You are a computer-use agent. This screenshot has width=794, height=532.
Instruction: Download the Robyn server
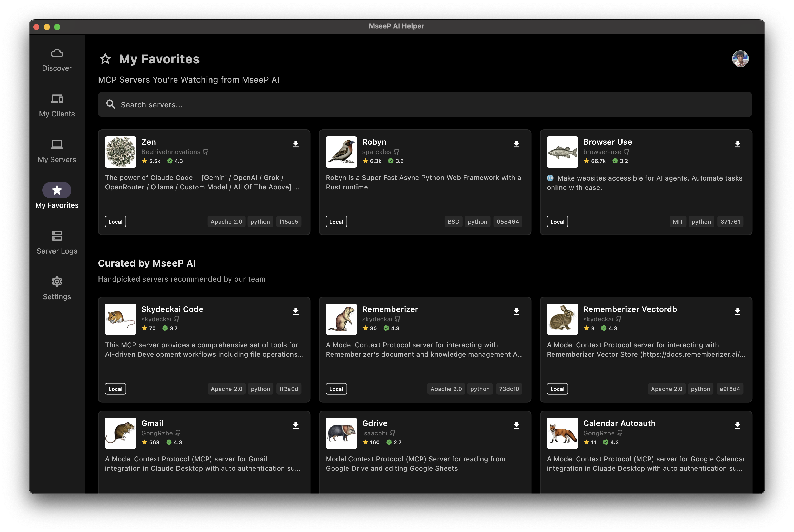517,144
